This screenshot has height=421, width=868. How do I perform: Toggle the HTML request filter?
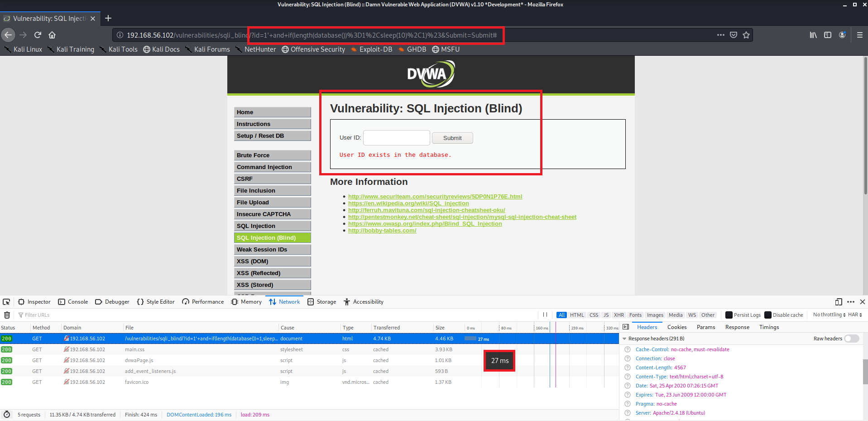(x=577, y=315)
